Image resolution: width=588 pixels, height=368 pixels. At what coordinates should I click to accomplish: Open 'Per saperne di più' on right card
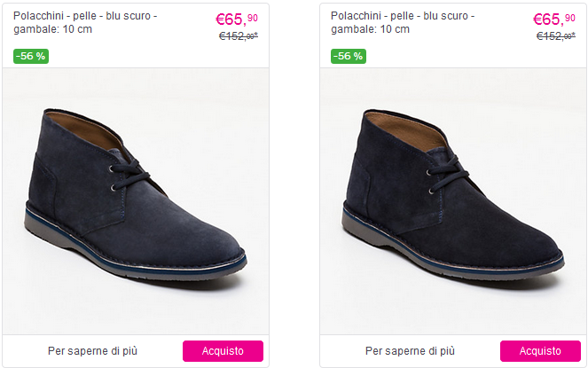point(410,351)
